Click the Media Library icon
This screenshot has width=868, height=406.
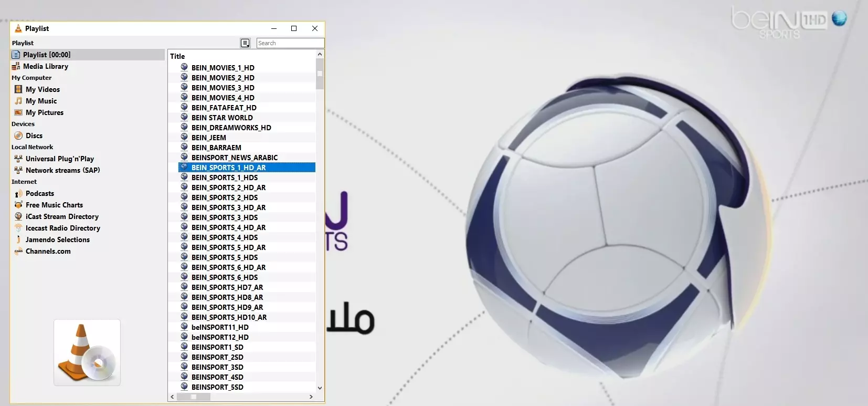coord(16,66)
